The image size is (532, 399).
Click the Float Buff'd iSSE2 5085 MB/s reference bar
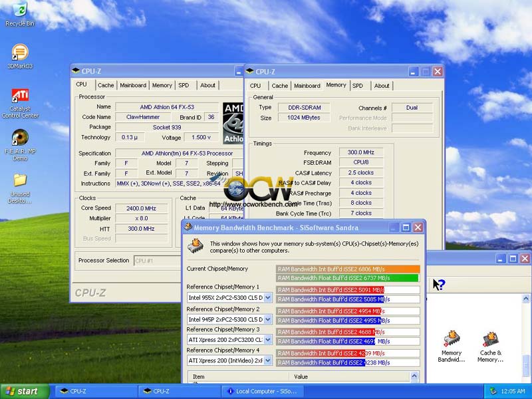tap(348, 299)
